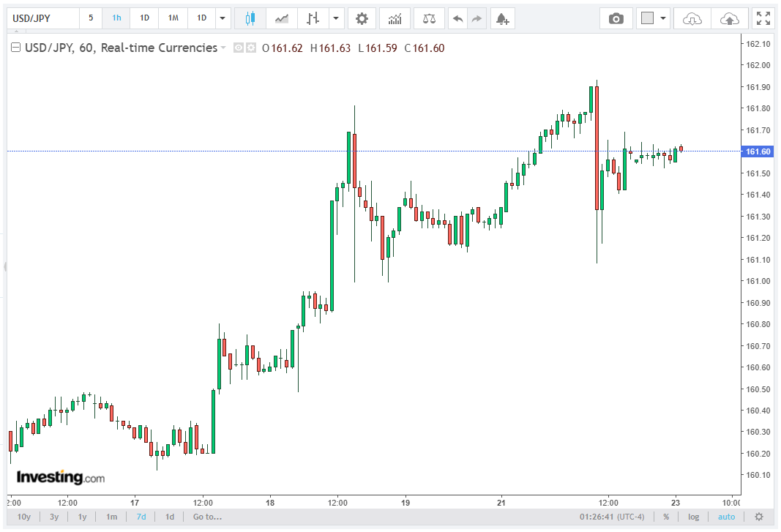
Task: Open the time interval dropdown arrow
Action: tap(223, 19)
